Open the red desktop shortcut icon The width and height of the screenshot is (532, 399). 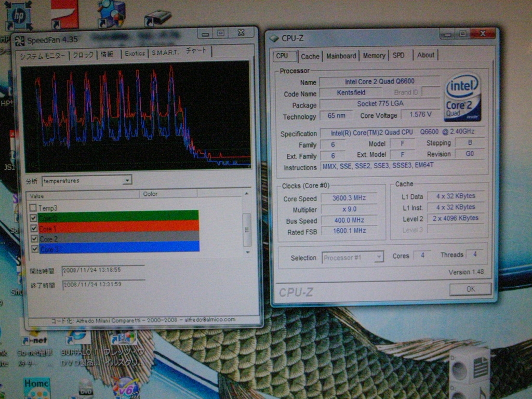(64, 14)
